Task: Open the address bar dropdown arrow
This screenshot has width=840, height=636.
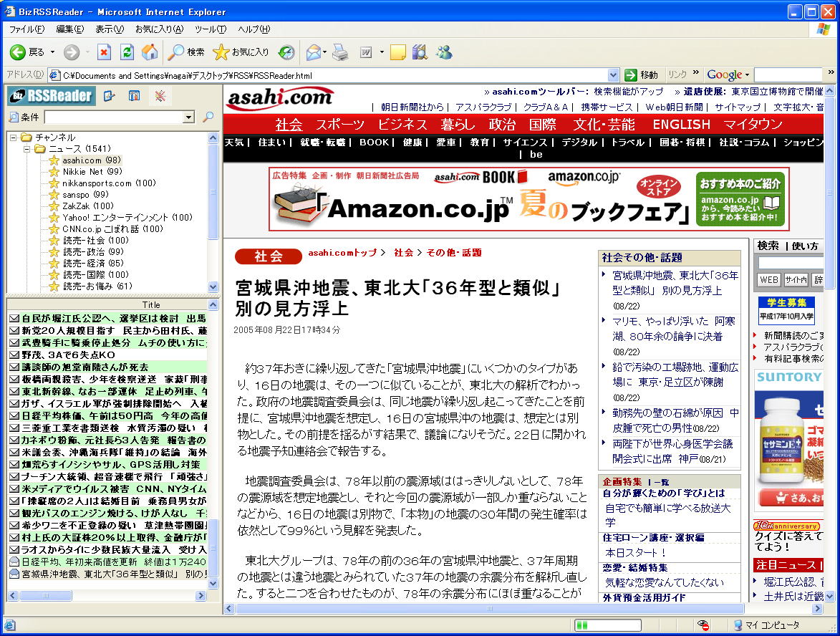Action: 614,75
